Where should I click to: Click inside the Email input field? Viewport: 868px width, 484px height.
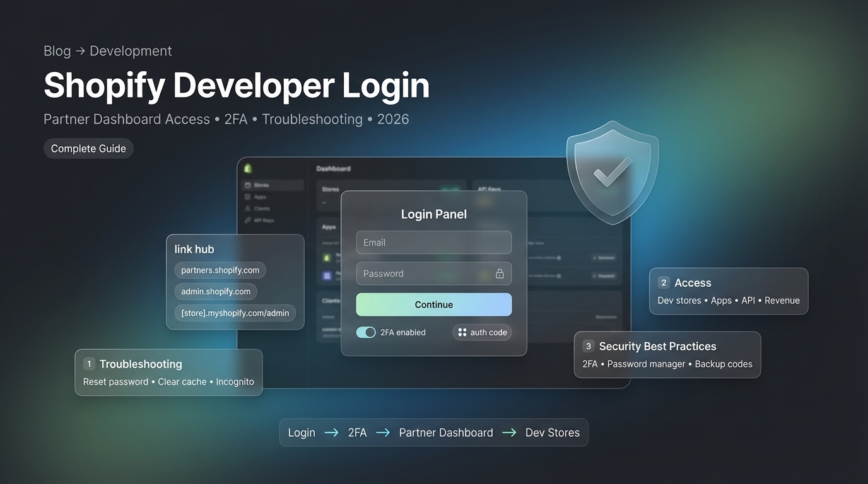click(x=433, y=242)
